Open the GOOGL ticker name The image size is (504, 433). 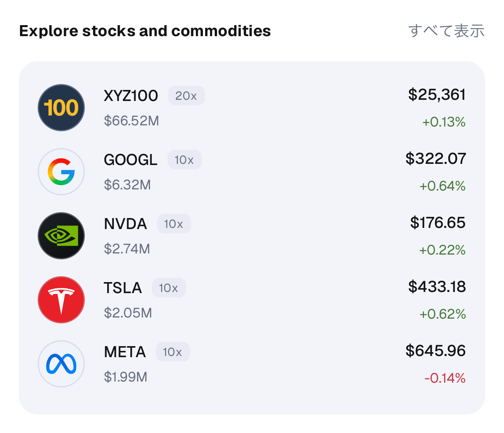click(x=131, y=160)
